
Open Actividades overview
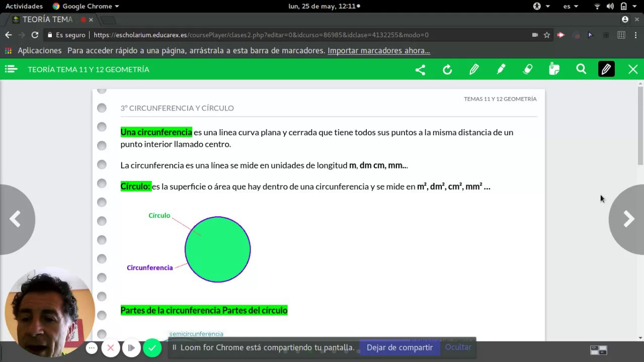[24, 6]
